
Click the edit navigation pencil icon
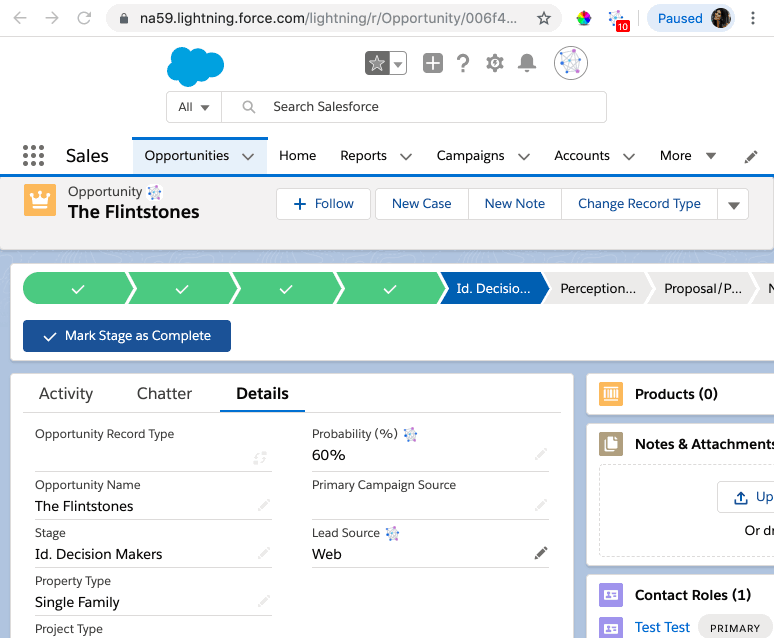coord(751,156)
